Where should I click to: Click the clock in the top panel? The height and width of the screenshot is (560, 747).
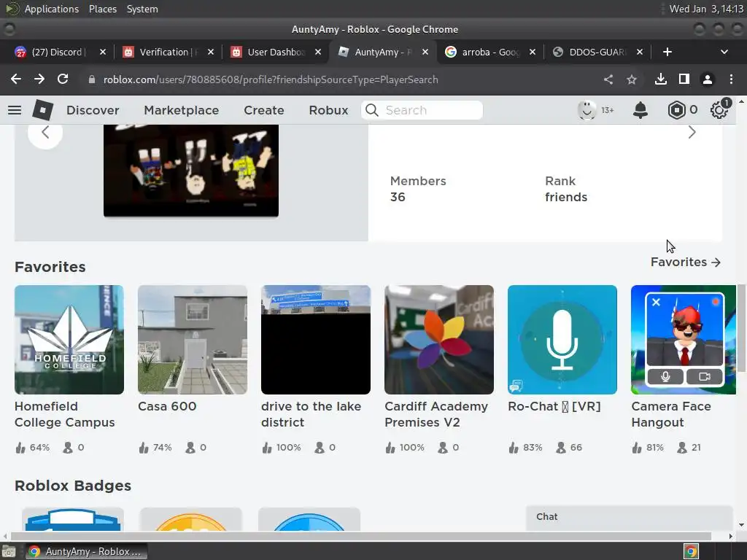coord(706,9)
